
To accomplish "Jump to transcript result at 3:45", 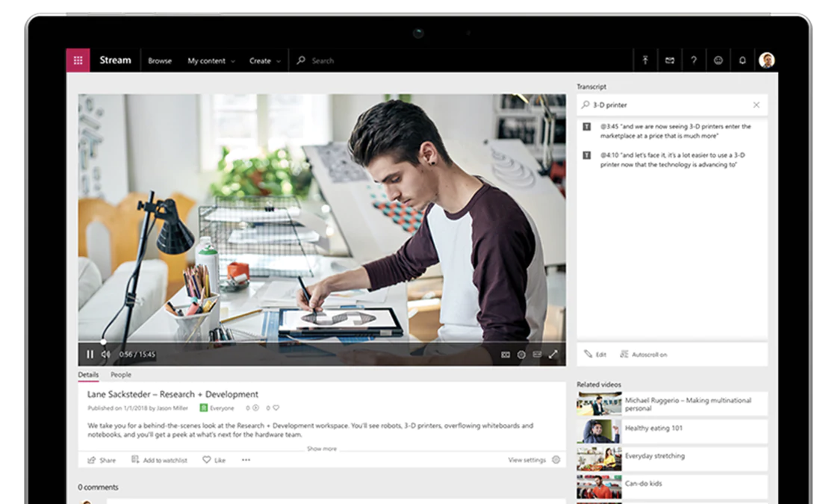I will [x=675, y=131].
